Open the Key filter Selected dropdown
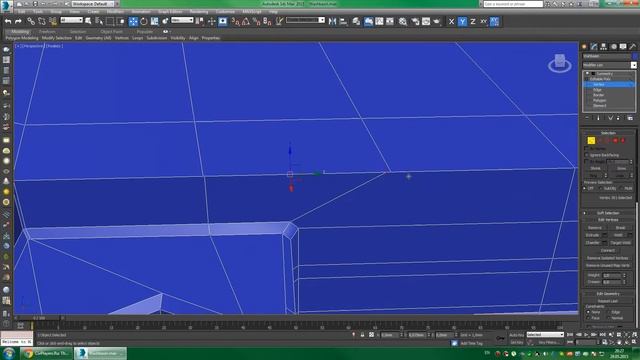 coord(545,335)
